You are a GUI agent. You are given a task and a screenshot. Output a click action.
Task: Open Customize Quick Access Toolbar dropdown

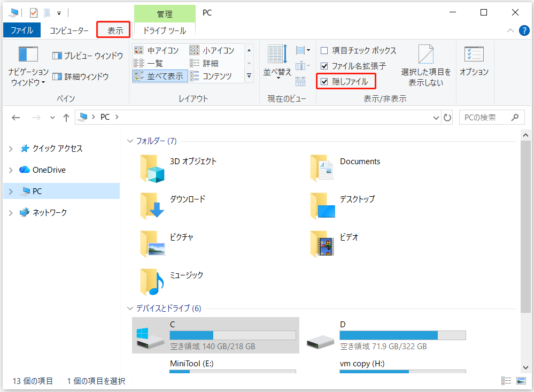(x=59, y=13)
